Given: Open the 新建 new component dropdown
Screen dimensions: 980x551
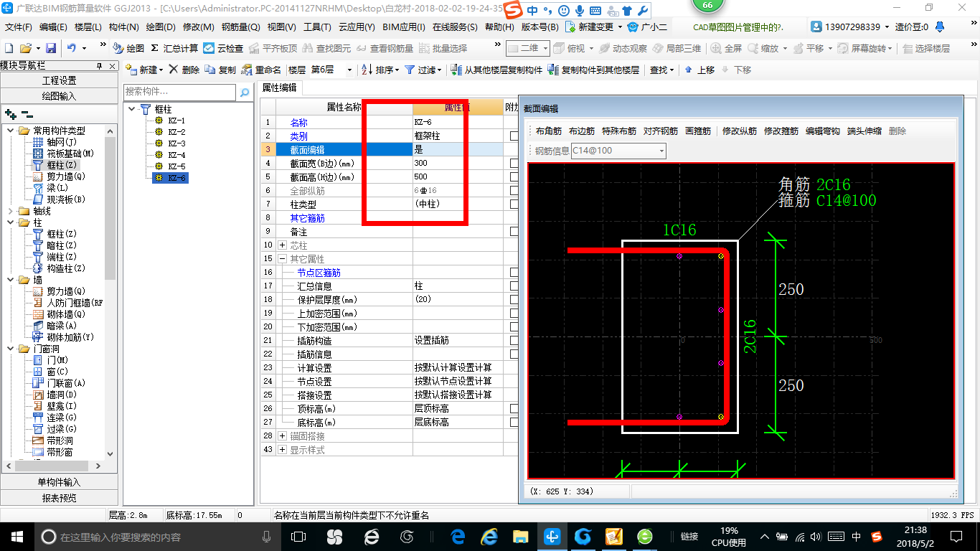Looking at the screenshot, I should [161, 70].
